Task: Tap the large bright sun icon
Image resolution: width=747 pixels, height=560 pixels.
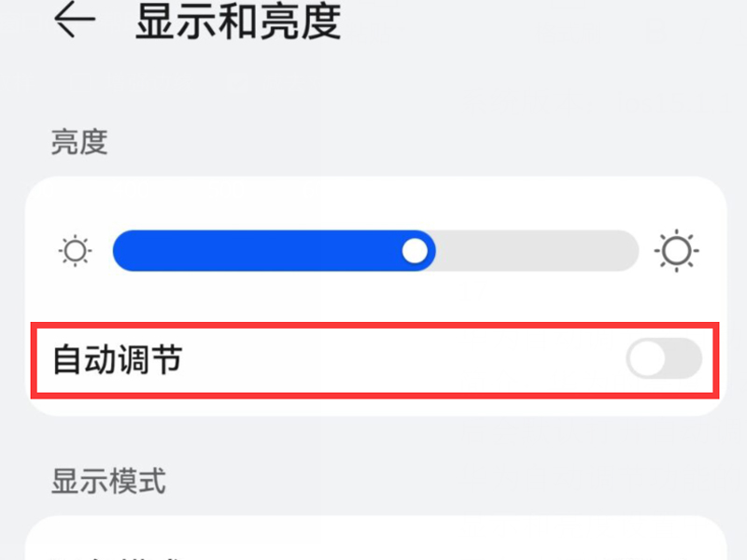Action: tap(677, 251)
